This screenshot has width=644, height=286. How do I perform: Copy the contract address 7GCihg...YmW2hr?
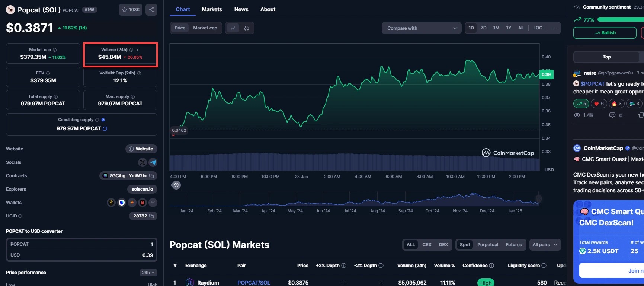pyautogui.click(x=151, y=176)
